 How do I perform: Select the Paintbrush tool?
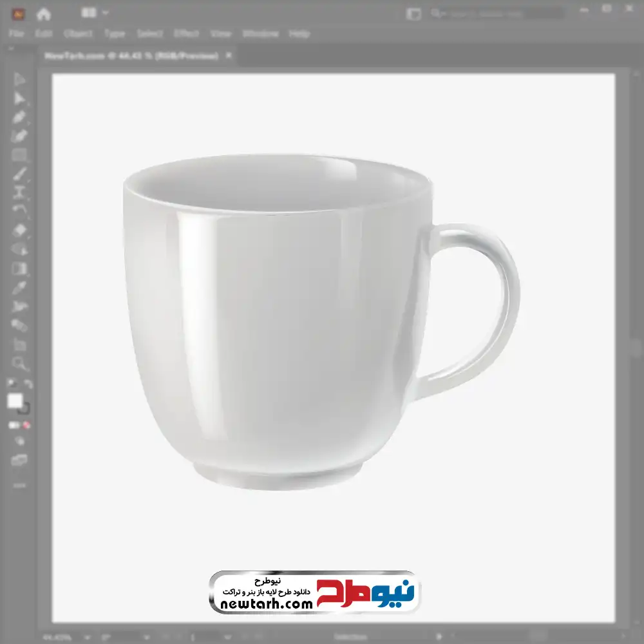coord(19,174)
